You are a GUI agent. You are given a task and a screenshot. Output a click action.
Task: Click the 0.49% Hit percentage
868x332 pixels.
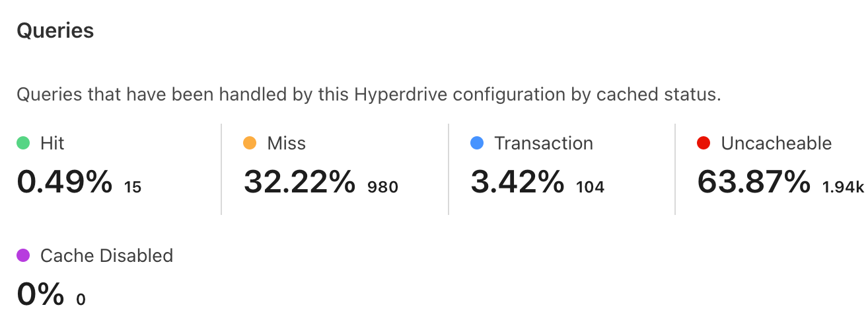point(64,182)
